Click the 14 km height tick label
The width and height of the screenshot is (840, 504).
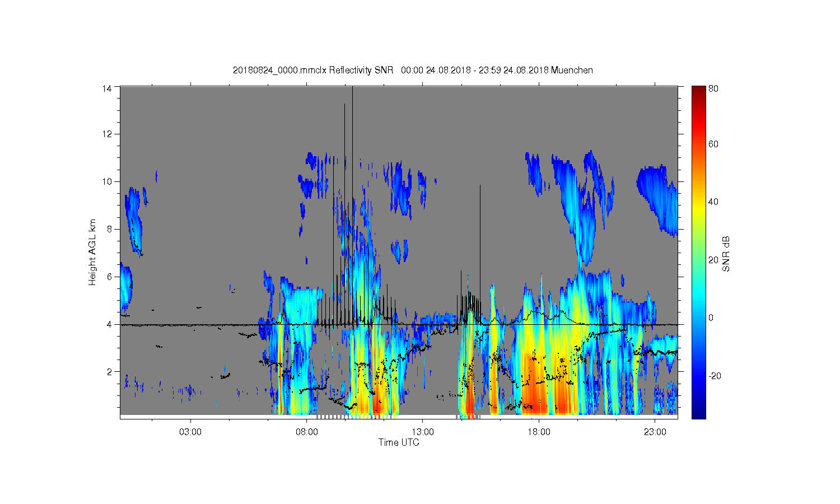point(107,88)
